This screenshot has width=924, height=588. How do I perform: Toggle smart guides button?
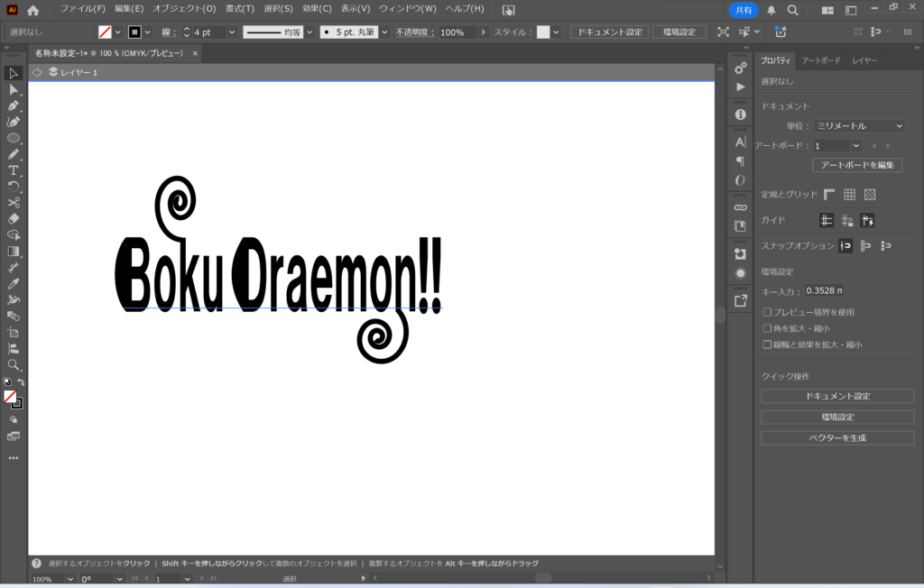tap(867, 220)
